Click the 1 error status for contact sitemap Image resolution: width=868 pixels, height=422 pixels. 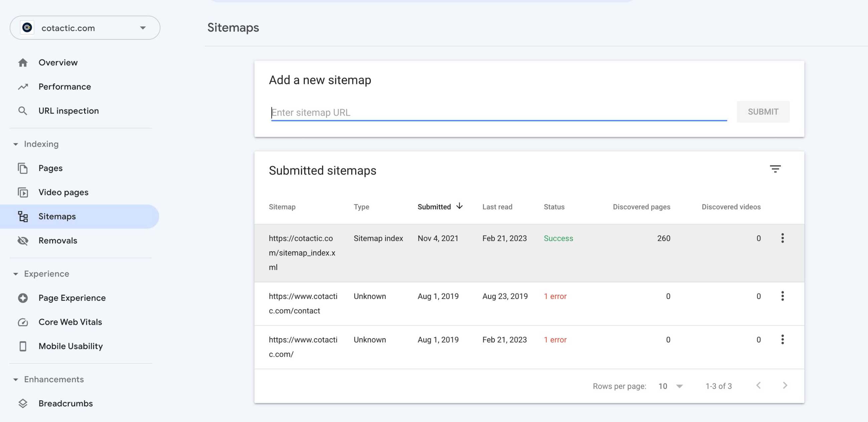[555, 296]
